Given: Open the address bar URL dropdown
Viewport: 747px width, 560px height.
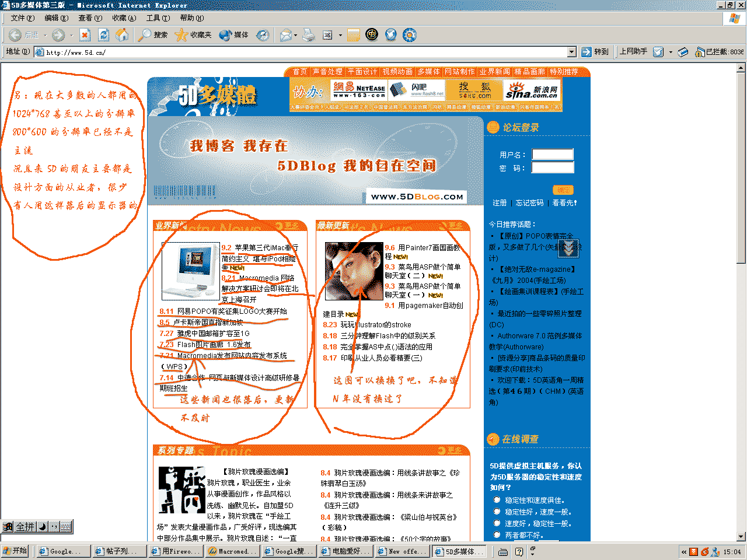Looking at the screenshot, I should click(572, 52).
